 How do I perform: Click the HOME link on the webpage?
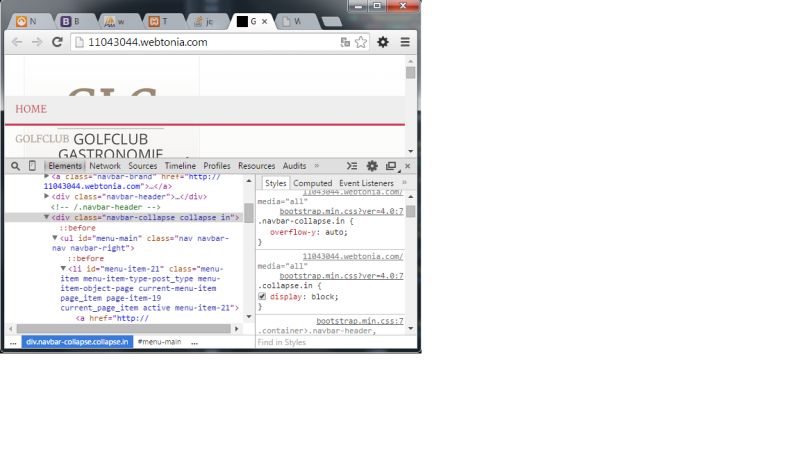(31, 109)
